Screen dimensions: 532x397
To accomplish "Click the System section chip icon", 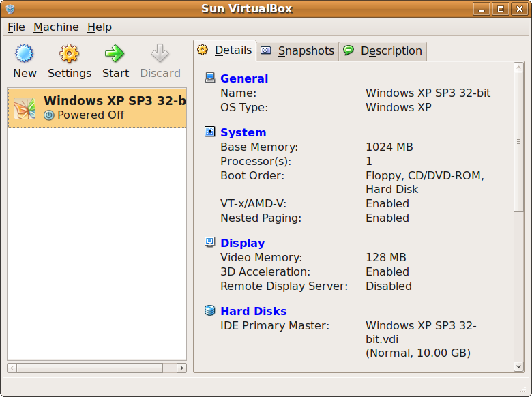I will tap(210, 132).
